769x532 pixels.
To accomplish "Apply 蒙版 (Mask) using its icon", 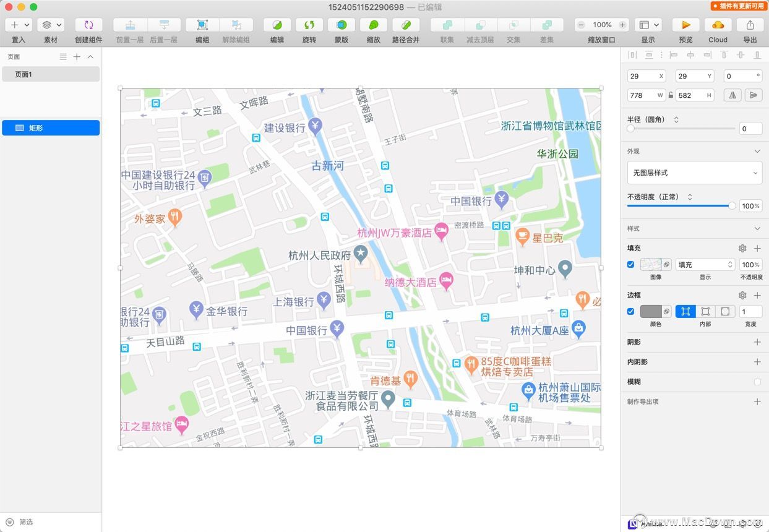I will point(342,25).
